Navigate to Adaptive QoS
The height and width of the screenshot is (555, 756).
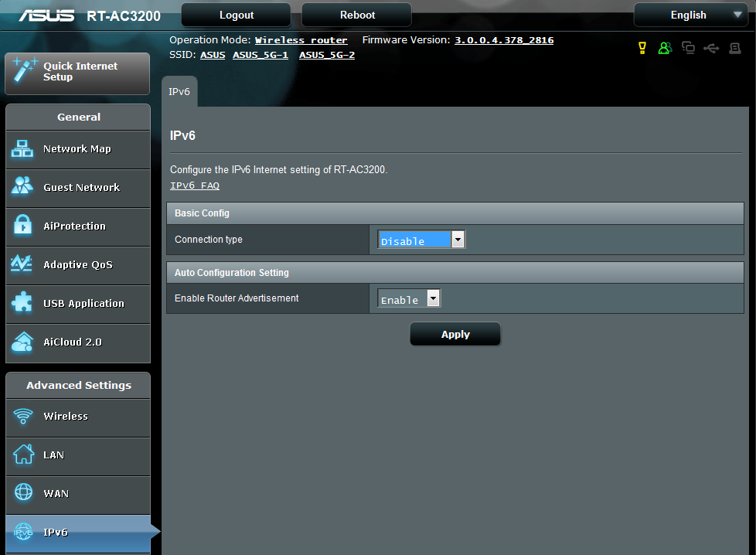(78, 265)
